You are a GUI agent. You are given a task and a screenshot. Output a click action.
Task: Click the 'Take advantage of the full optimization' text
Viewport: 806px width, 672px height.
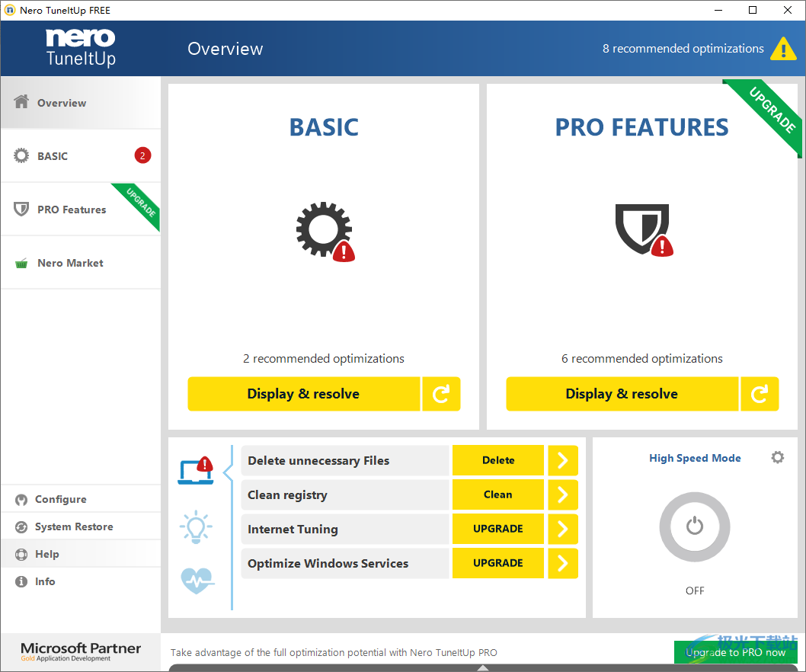[x=334, y=652]
